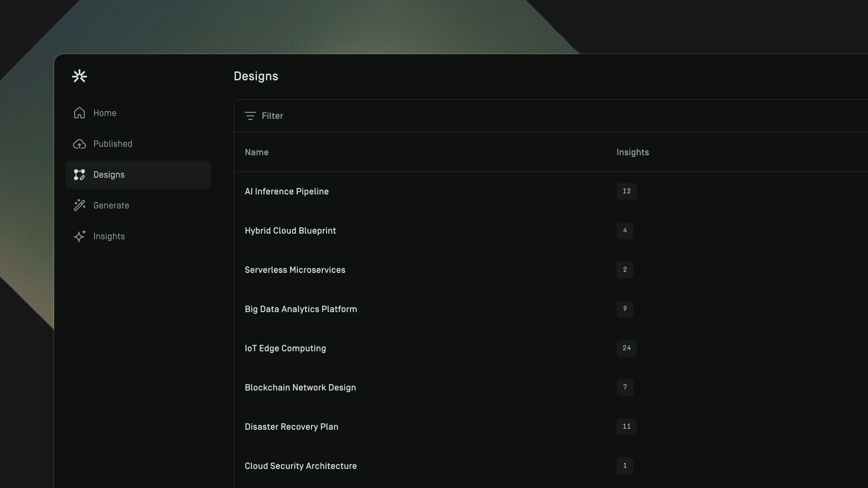Click the Published cloud upload icon
868x488 pixels.
coord(80,144)
